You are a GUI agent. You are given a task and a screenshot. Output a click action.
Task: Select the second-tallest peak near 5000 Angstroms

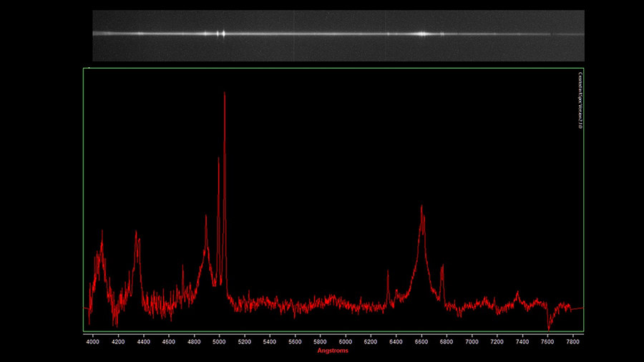click(x=218, y=159)
